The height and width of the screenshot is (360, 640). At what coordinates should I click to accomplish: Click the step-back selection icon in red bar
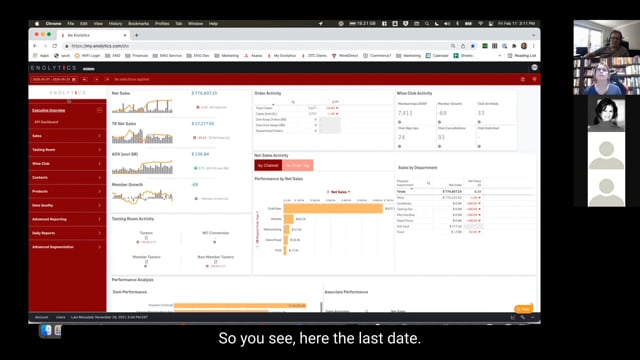pos(85,79)
